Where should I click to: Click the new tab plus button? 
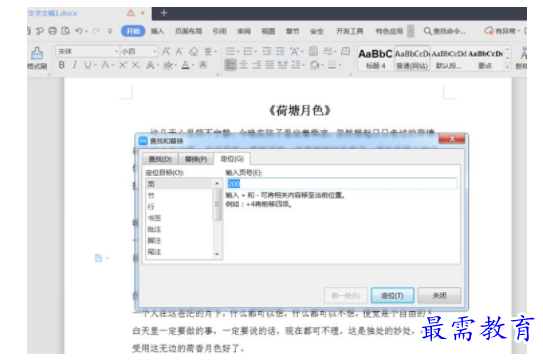[x=164, y=13]
